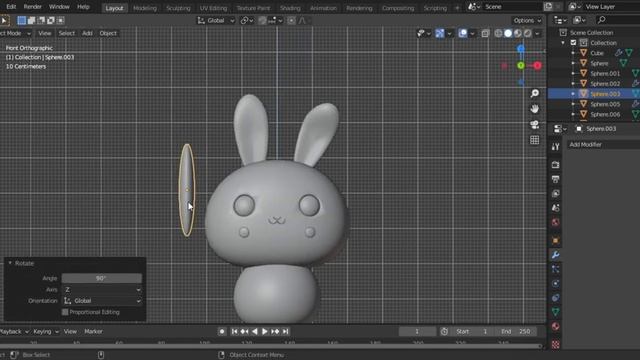Viewport: 640px width, 360px height.
Task: Click the green Y axis gizmo ball
Action: (521, 66)
